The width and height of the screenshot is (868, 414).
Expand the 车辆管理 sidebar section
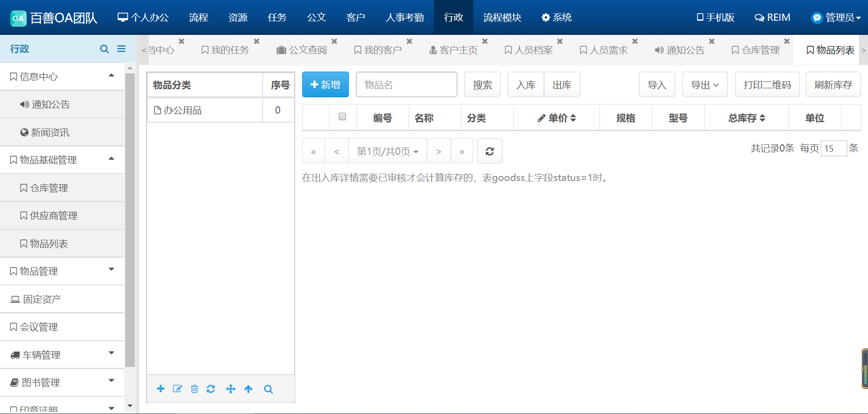click(x=62, y=355)
